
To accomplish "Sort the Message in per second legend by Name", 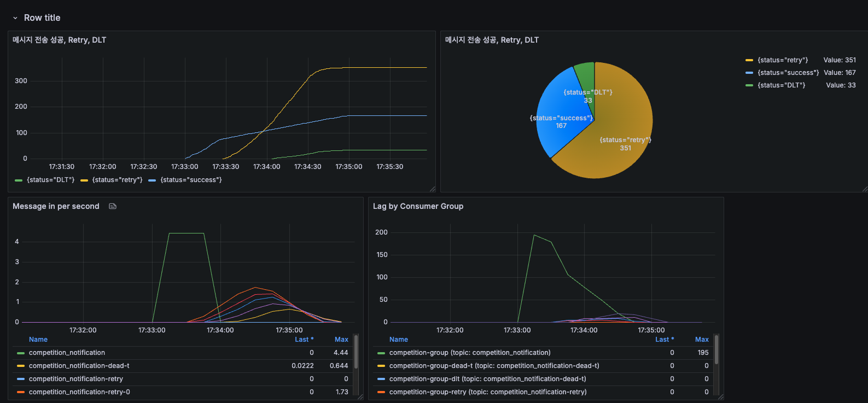I will [38, 340].
